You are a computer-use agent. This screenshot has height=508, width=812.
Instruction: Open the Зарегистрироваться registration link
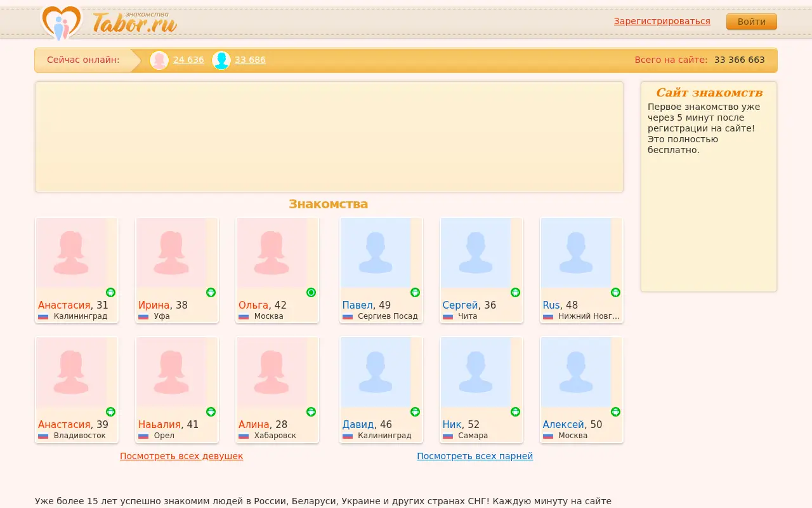click(x=662, y=22)
